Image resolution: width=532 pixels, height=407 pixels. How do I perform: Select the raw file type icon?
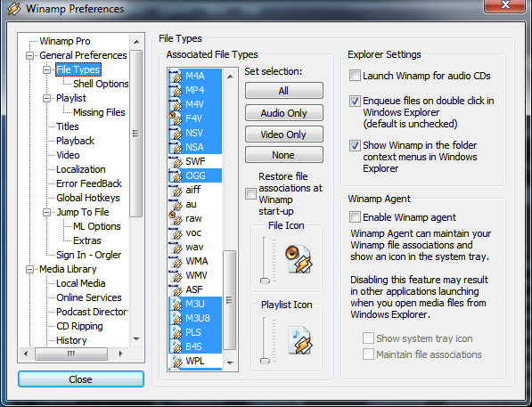click(x=176, y=218)
